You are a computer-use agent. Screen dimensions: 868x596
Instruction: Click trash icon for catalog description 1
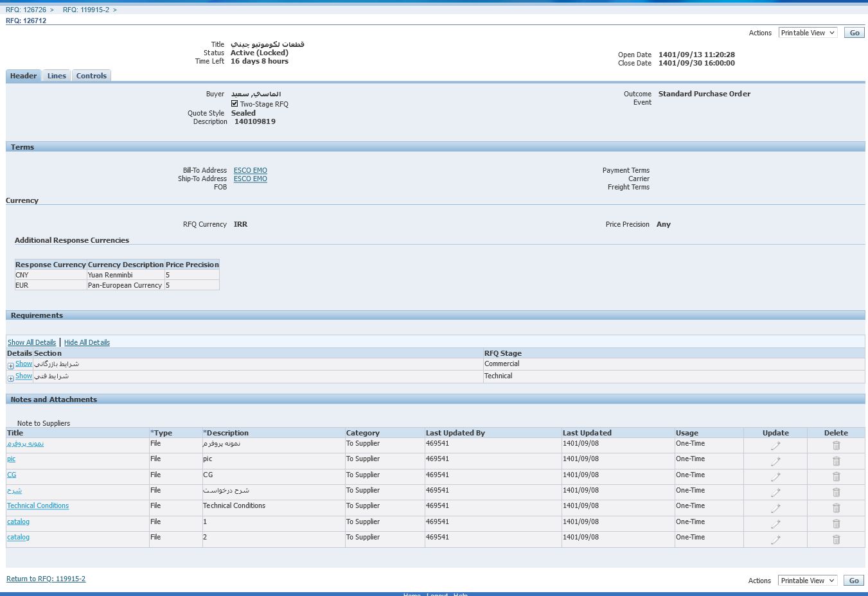(x=836, y=524)
